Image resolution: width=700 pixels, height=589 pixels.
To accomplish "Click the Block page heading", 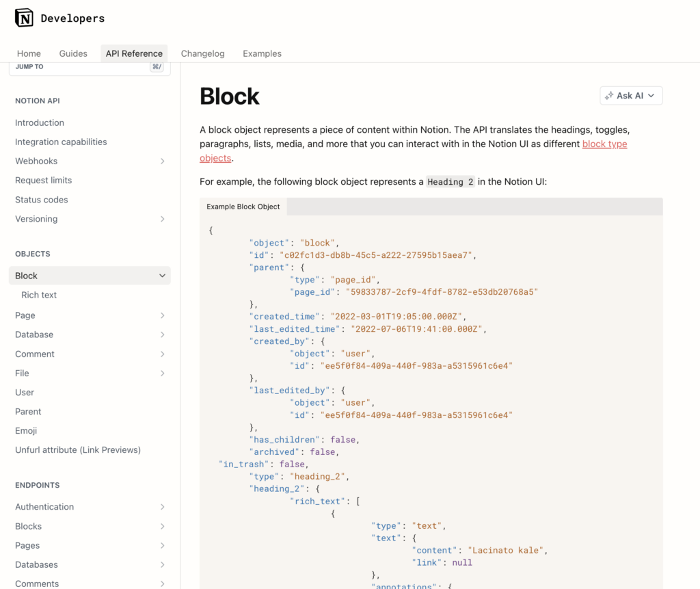I will pos(230,96).
